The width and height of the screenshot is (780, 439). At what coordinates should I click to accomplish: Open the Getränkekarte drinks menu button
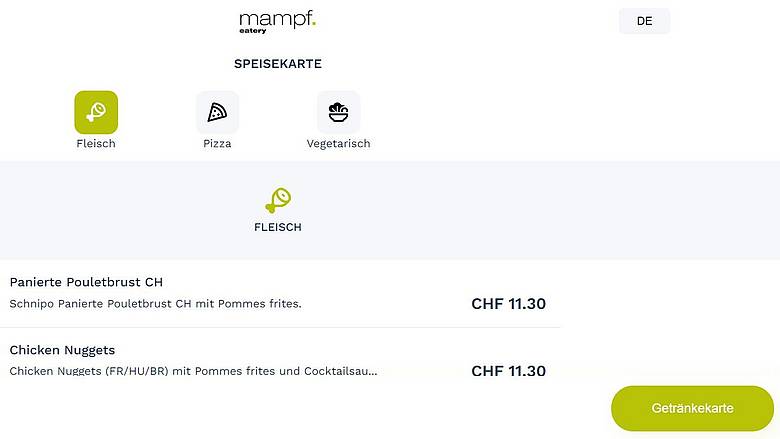coord(692,408)
